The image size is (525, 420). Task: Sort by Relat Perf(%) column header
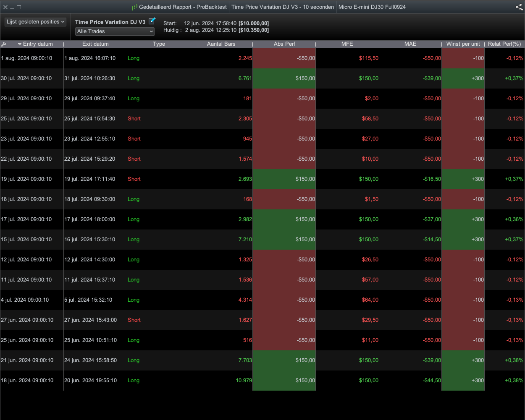click(x=504, y=44)
